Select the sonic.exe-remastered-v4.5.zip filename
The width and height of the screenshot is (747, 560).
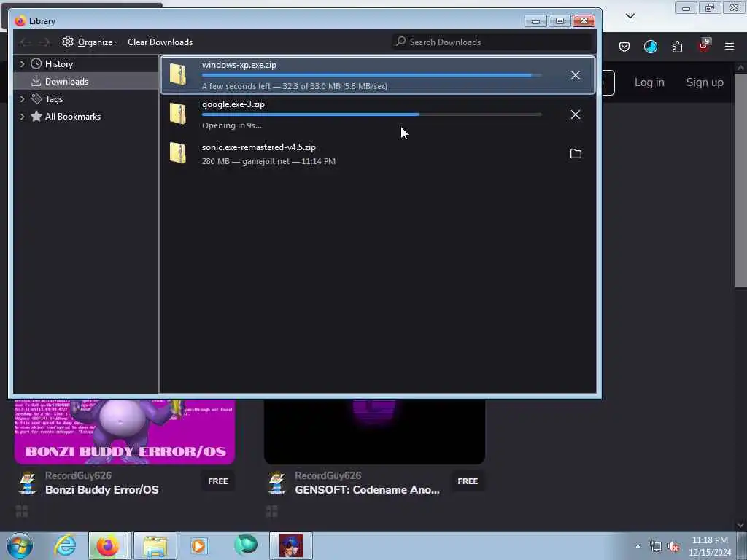(x=259, y=147)
